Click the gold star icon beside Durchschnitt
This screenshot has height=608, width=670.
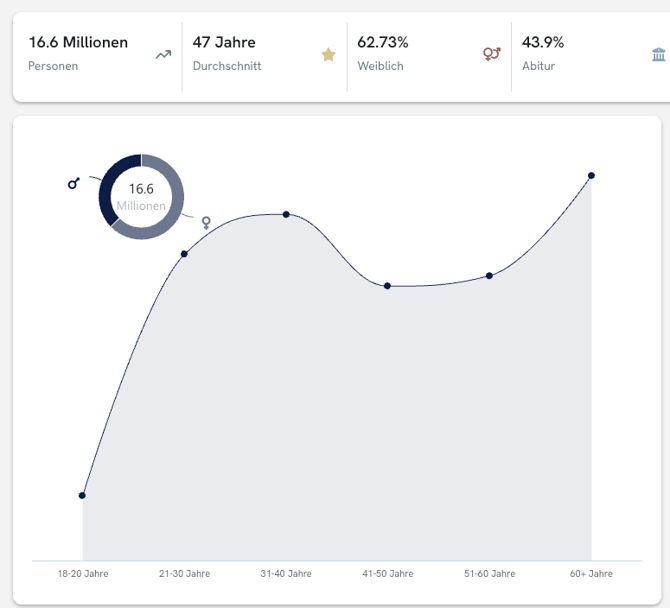point(328,55)
